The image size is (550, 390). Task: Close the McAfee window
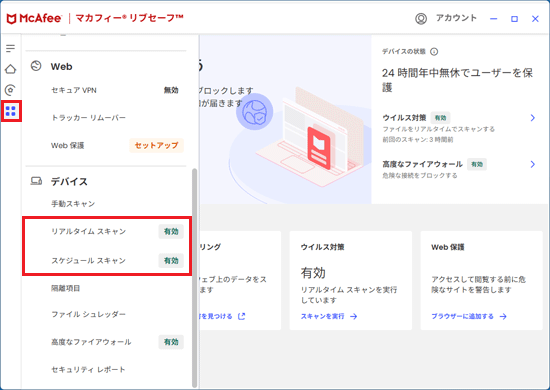click(535, 19)
